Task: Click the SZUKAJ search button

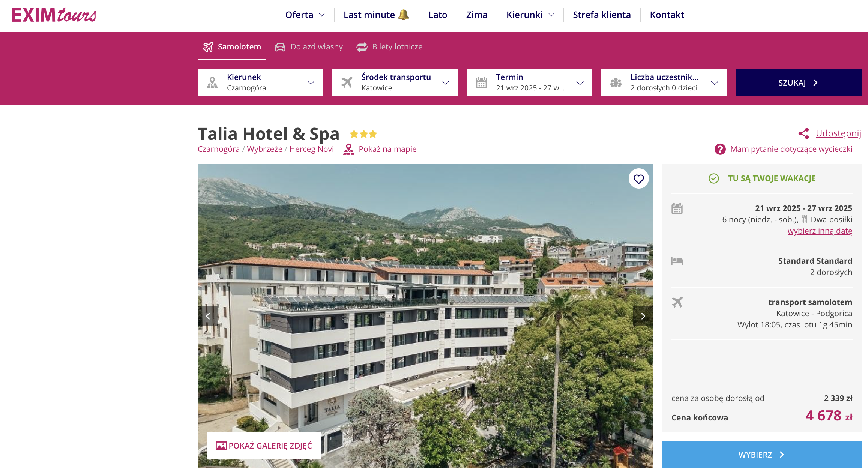Action: [798, 83]
